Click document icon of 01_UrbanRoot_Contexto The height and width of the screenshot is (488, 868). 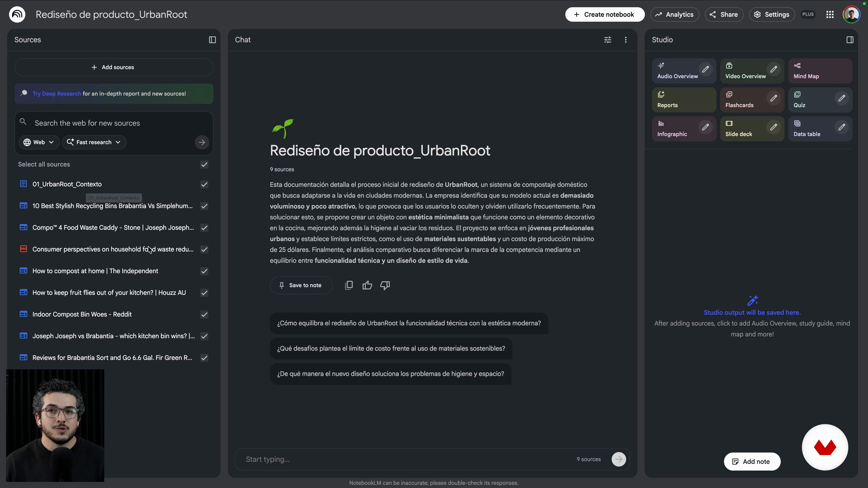pyautogui.click(x=23, y=184)
